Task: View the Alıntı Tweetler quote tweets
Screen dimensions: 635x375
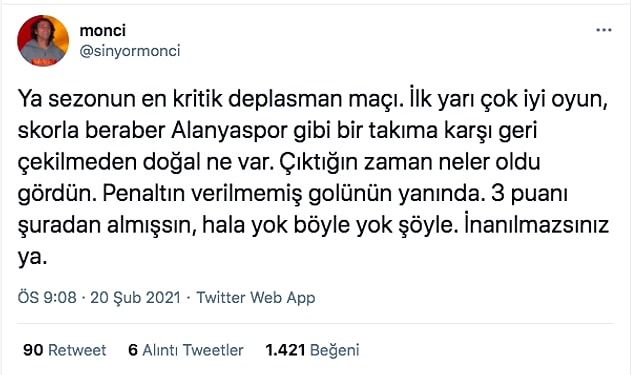Action: (x=193, y=350)
